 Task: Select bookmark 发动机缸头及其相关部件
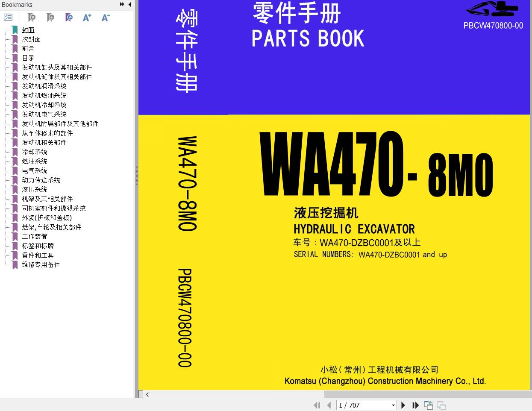[57, 67]
